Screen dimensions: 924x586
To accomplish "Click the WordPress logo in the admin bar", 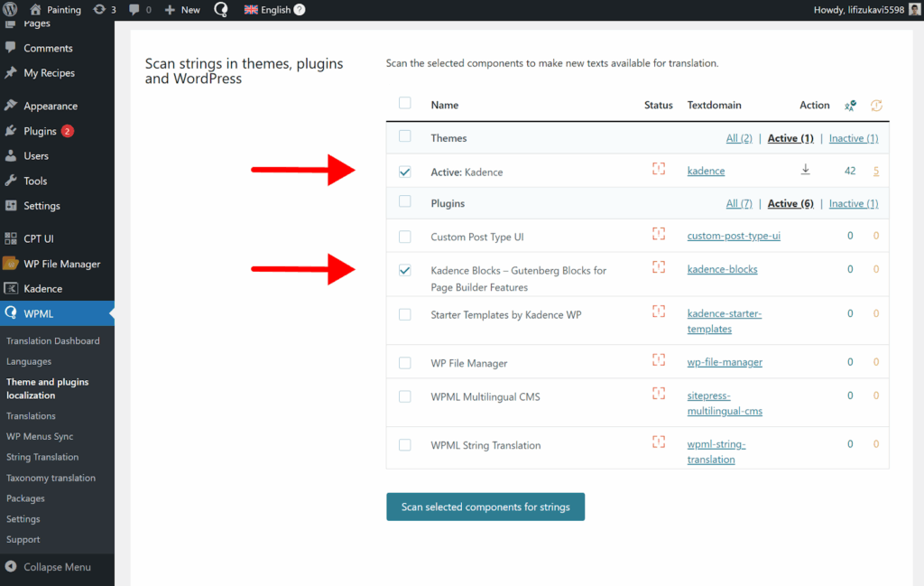I will tap(10, 9).
